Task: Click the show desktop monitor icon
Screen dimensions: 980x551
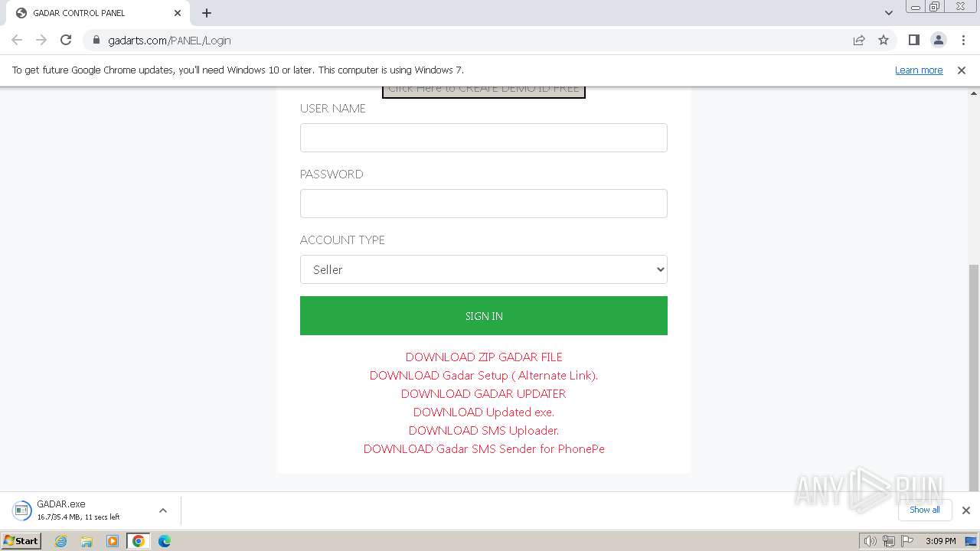Action: click(x=971, y=541)
